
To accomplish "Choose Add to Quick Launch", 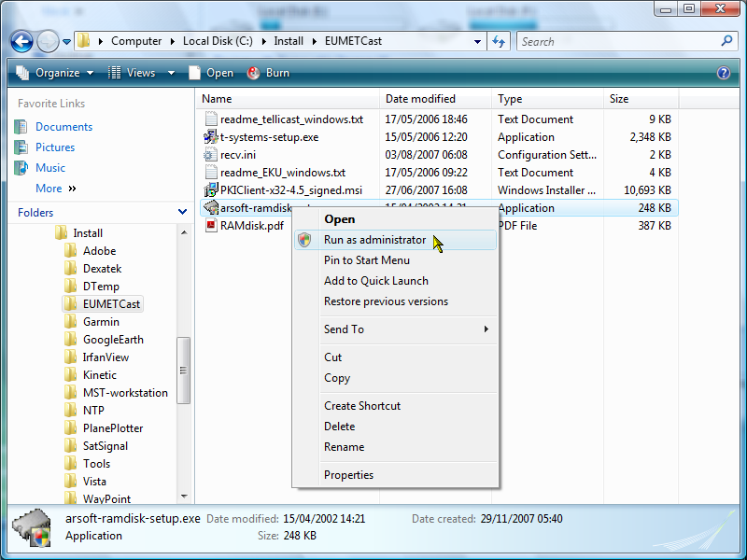I will (x=395, y=281).
